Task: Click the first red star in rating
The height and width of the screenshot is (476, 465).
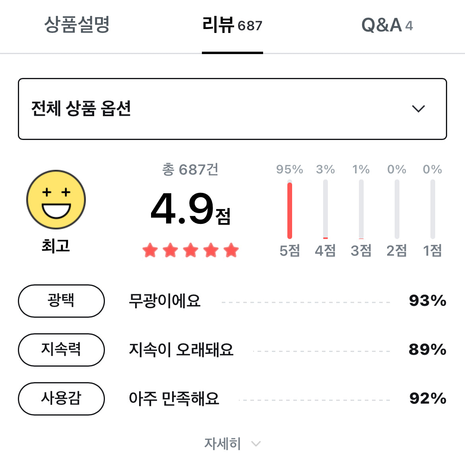Action: pyautogui.click(x=150, y=251)
